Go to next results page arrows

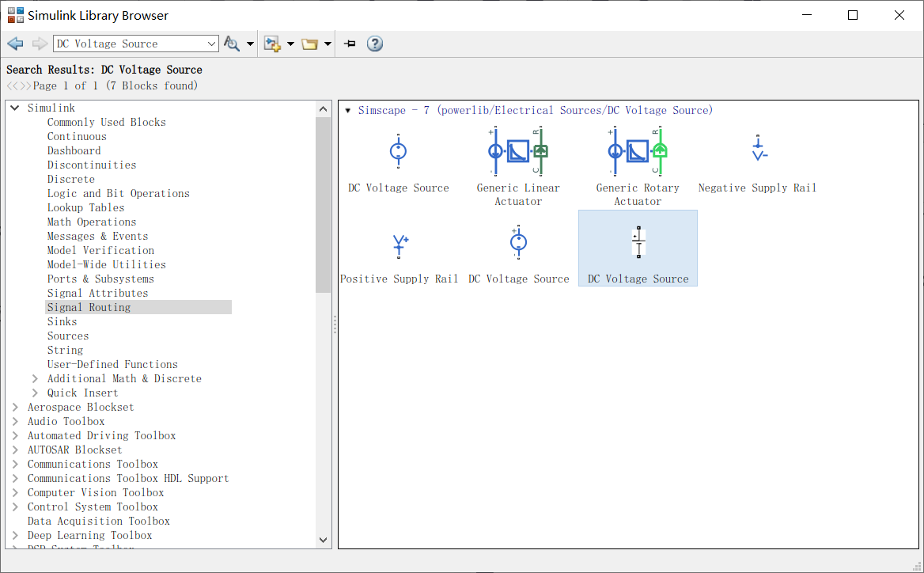pyautogui.click(x=25, y=86)
